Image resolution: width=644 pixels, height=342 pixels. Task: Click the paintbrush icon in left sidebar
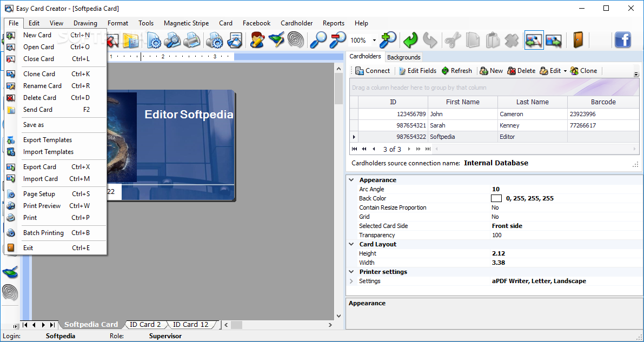point(10,272)
